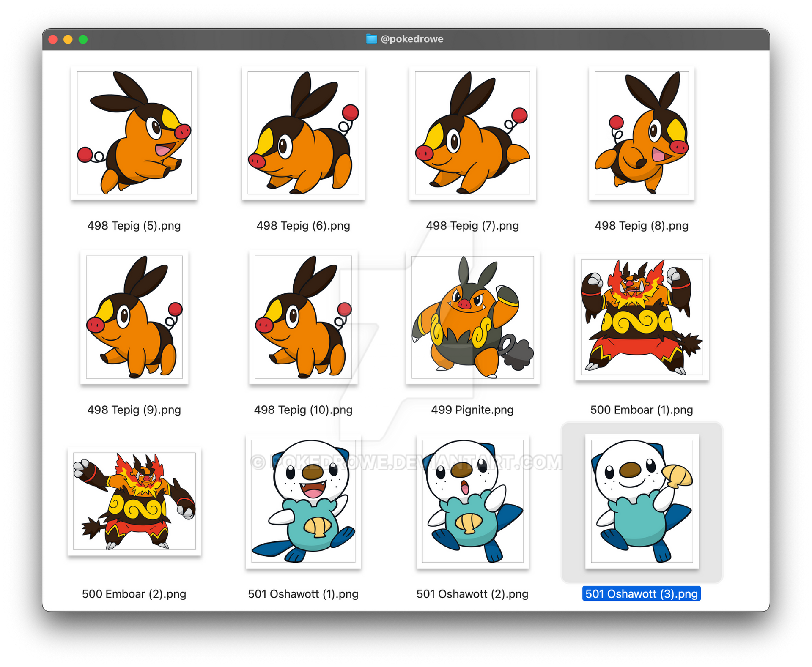Select the 500 Emboar (2).png file name
This screenshot has width=812, height=667.
tap(134, 594)
